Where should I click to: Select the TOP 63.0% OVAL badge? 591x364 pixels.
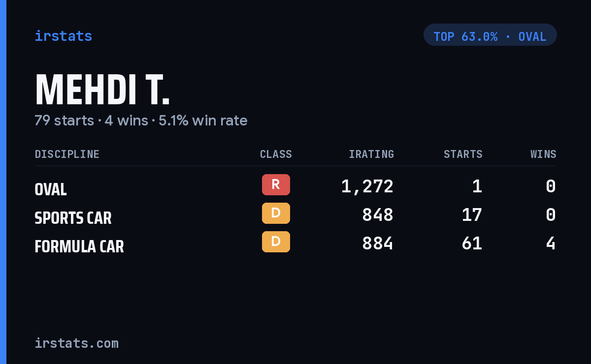[x=490, y=35]
